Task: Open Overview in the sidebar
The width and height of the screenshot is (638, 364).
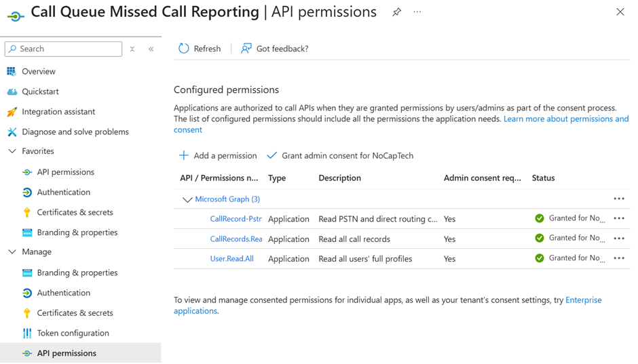Action: coord(39,71)
